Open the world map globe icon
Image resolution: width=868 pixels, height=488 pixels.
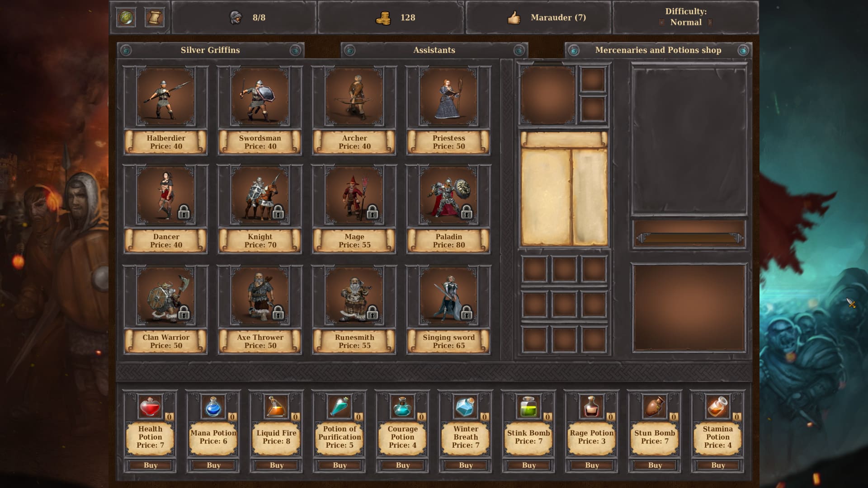click(x=126, y=18)
